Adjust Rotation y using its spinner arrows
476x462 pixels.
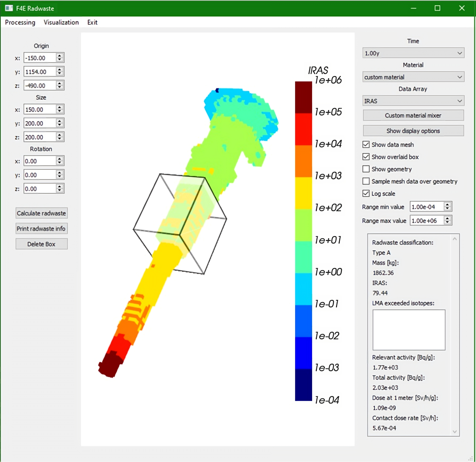[60, 175]
